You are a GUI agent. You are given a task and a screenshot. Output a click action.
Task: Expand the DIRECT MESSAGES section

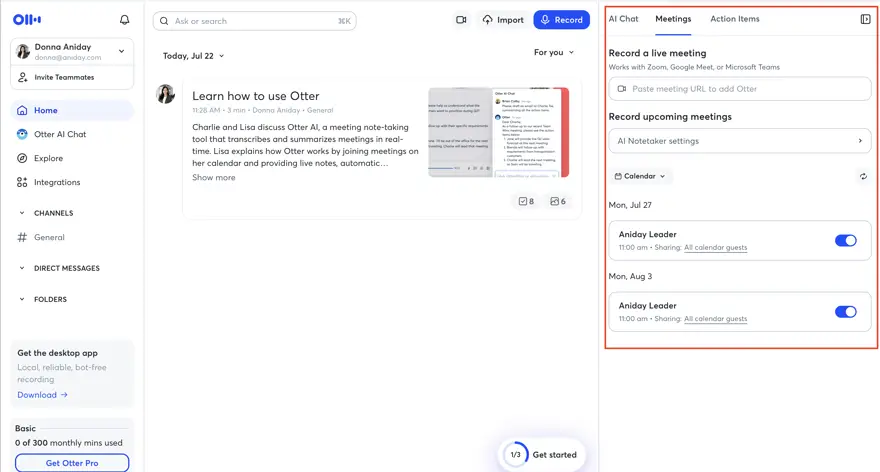[22, 268]
